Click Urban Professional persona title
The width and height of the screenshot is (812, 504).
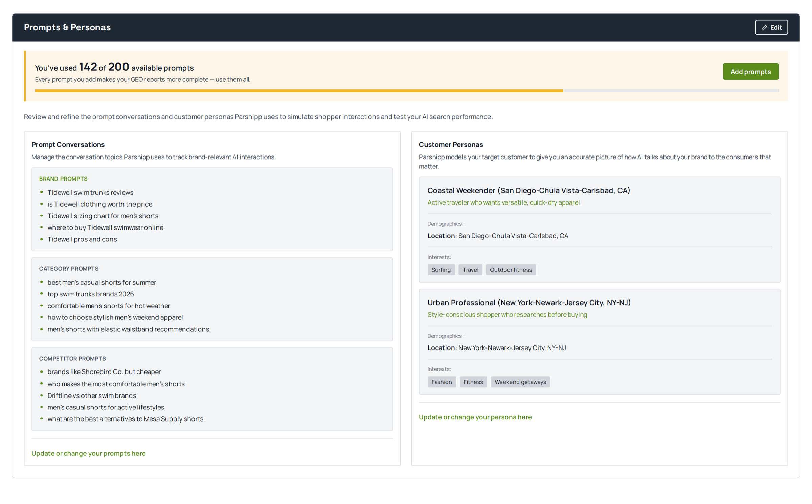[529, 302]
